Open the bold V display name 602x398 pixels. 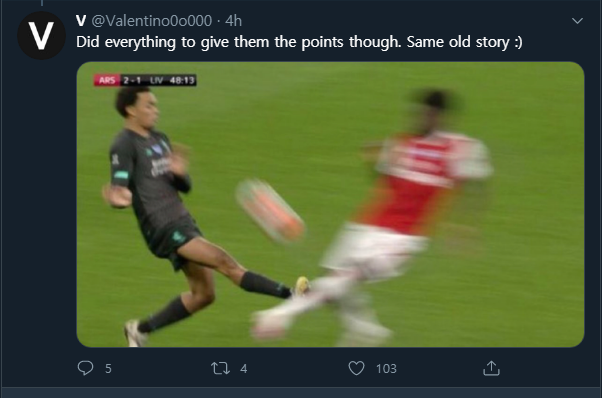(x=81, y=21)
